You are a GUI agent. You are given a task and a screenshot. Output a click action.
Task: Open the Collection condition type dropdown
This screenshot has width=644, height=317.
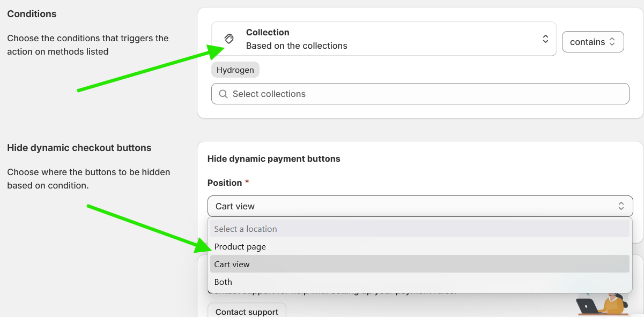coord(383,39)
